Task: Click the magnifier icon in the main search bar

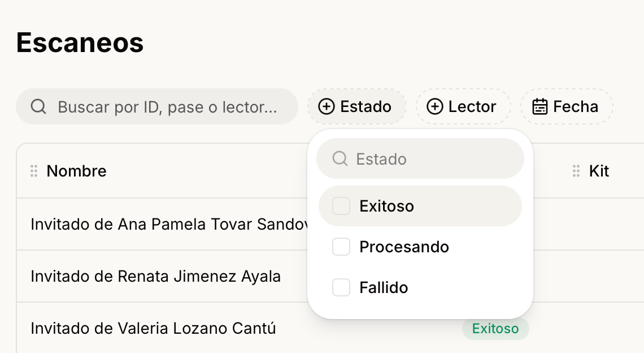Action: click(x=38, y=106)
